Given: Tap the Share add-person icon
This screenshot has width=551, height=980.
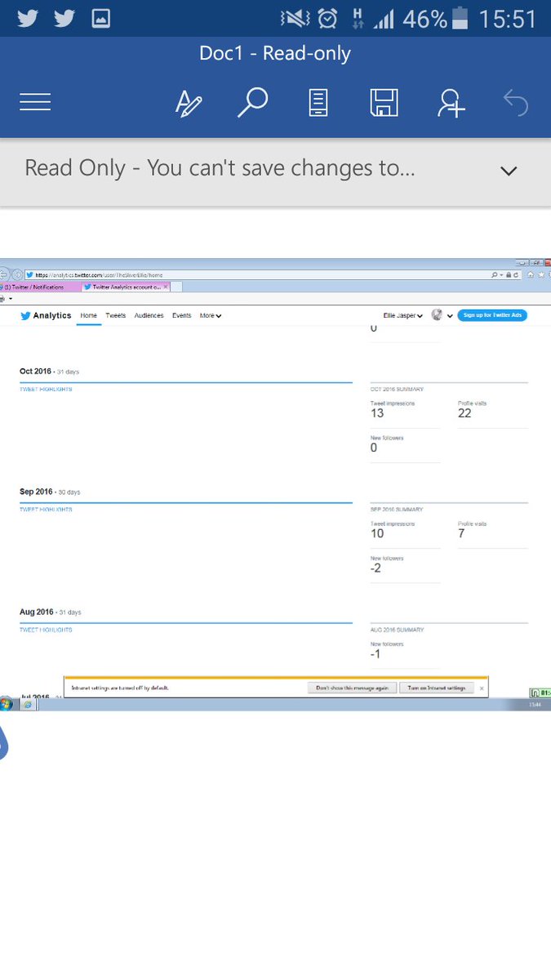Looking at the screenshot, I should (x=451, y=103).
